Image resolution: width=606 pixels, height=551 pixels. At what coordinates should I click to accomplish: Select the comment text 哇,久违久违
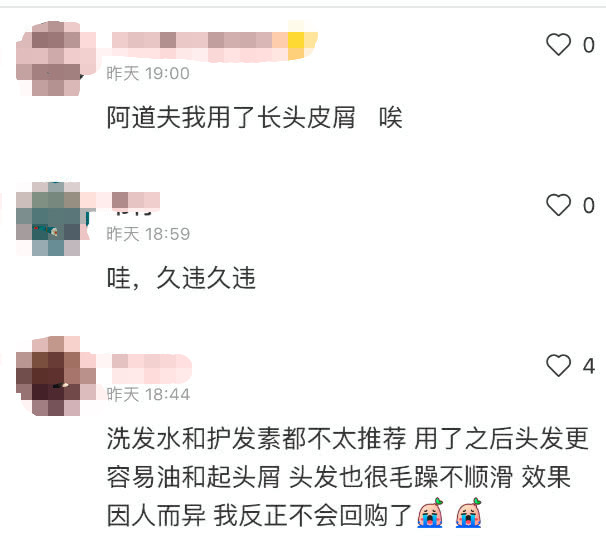pyautogui.click(x=181, y=277)
